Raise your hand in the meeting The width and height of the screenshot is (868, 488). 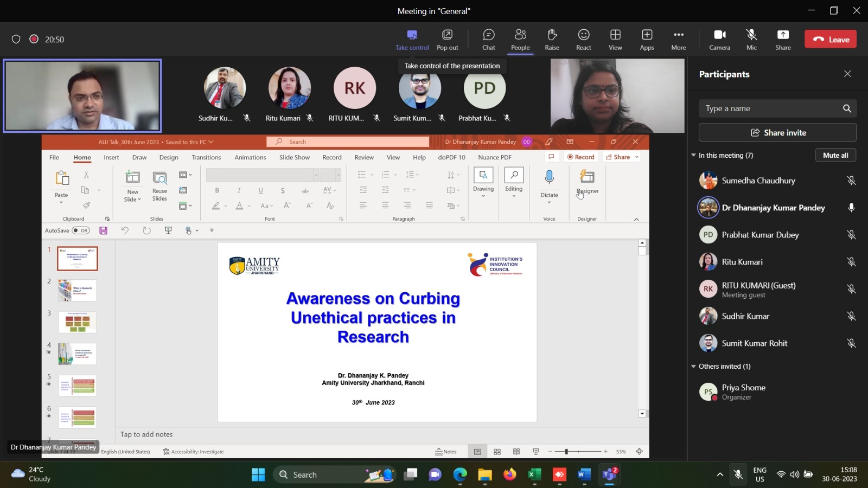click(x=552, y=40)
